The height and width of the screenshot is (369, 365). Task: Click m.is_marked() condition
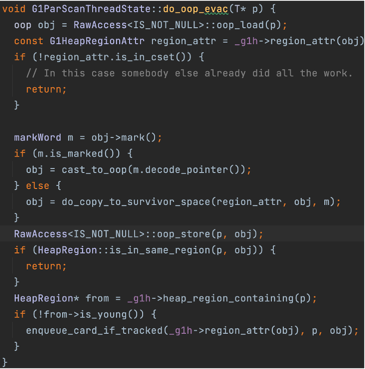pos(79,153)
